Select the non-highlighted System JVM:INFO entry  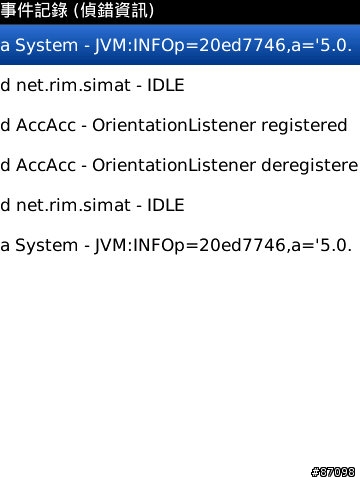(180, 245)
